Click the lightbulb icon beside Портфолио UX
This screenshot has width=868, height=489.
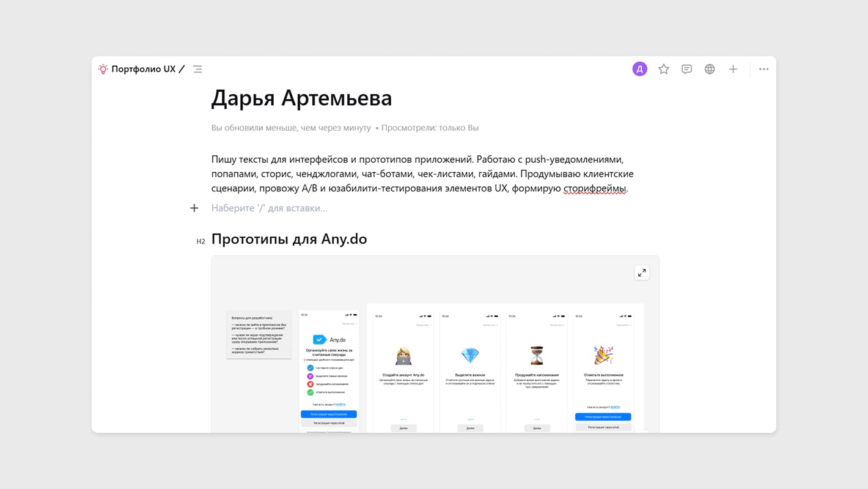click(103, 69)
